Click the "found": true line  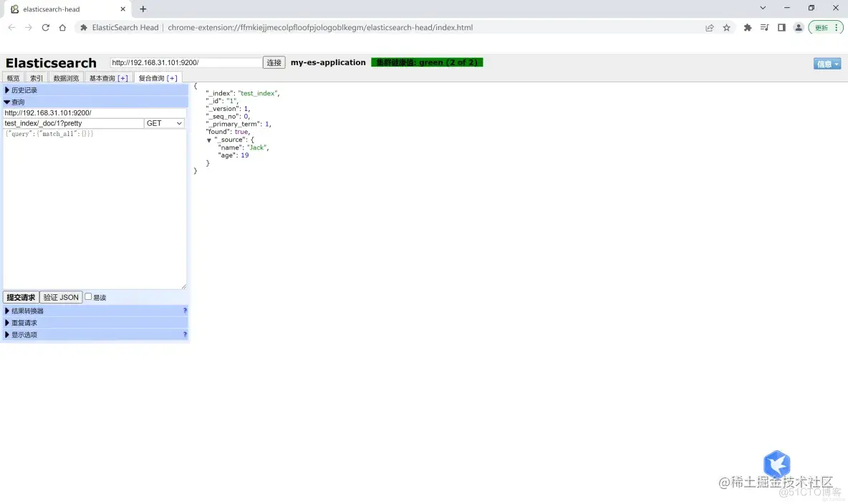coord(228,132)
